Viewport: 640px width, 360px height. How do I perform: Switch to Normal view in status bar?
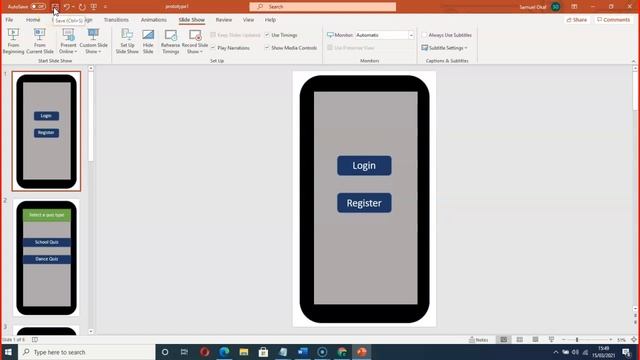[504, 340]
